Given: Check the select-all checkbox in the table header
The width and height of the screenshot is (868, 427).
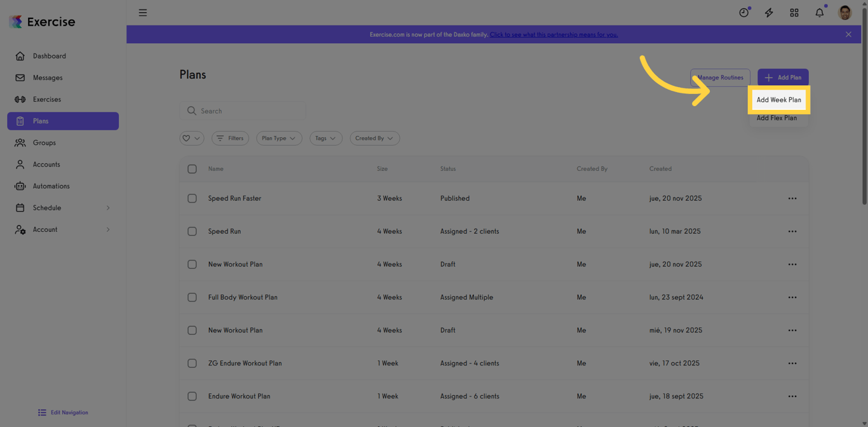Looking at the screenshot, I should pos(192,169).
